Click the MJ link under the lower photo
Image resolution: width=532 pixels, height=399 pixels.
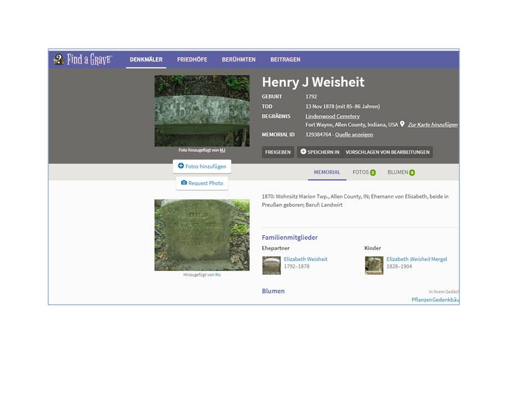click(218, 274)
